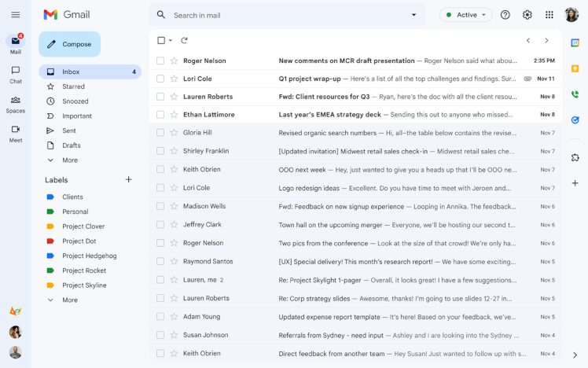Expand the search options dropdown arrow

coord(414,15)
